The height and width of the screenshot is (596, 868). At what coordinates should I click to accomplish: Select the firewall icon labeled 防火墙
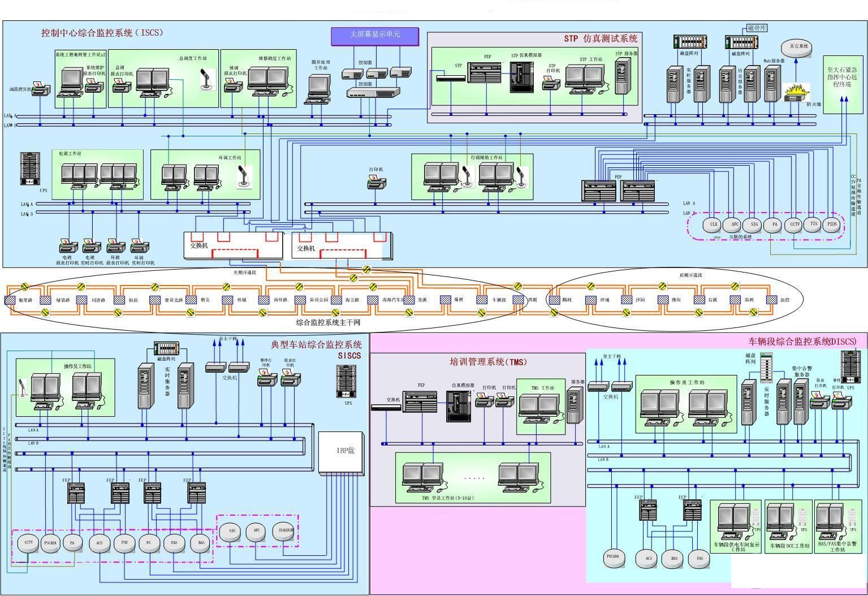point(797,92)
